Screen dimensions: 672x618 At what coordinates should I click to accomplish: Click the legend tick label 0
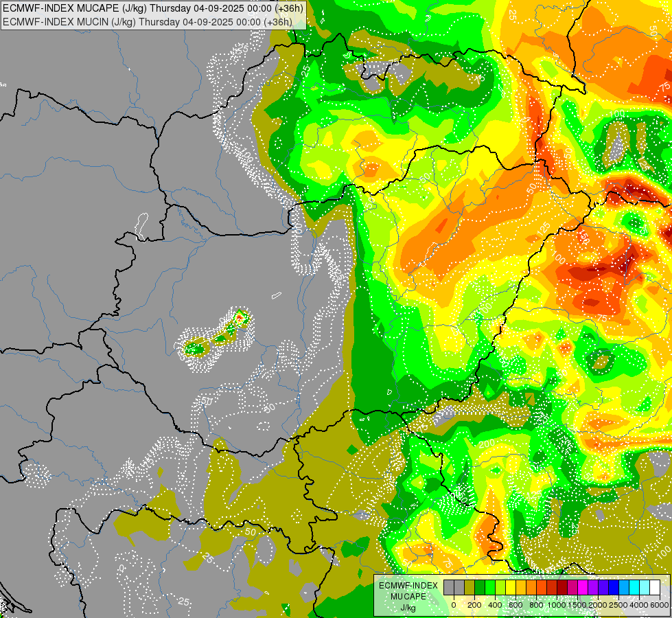coord(454,605)
